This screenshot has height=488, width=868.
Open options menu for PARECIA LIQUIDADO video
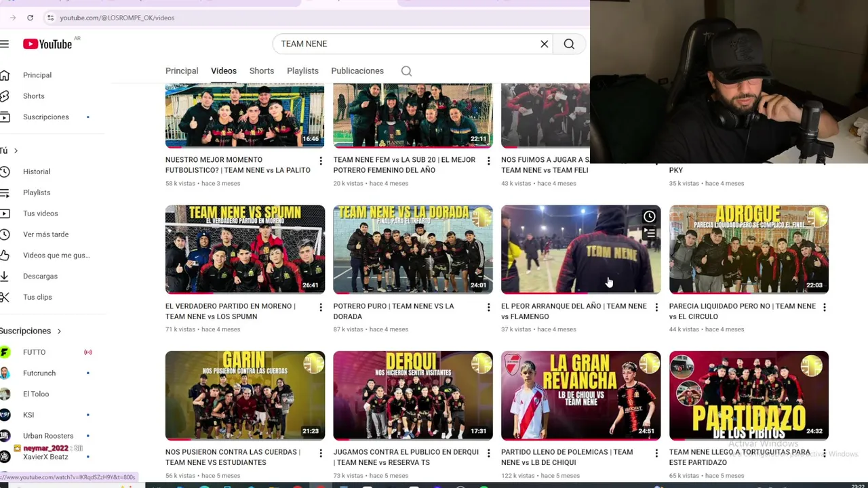(x=825, y=308)
